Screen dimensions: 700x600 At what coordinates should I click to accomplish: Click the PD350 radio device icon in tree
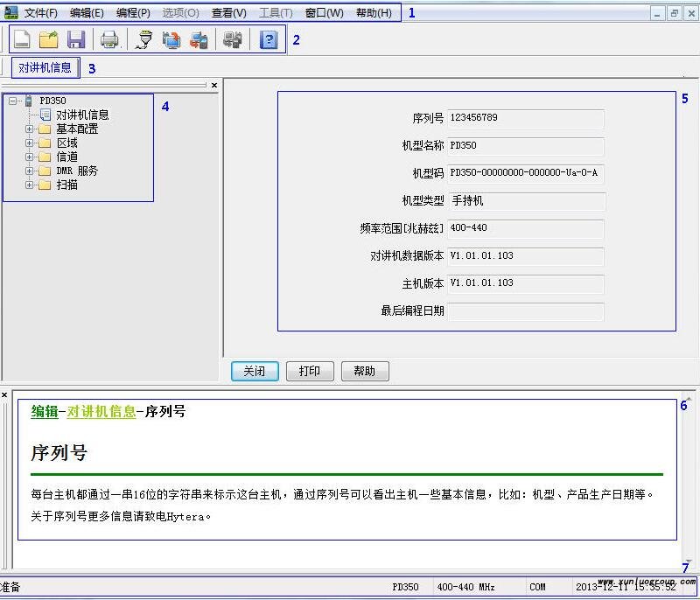coord(29,101)
